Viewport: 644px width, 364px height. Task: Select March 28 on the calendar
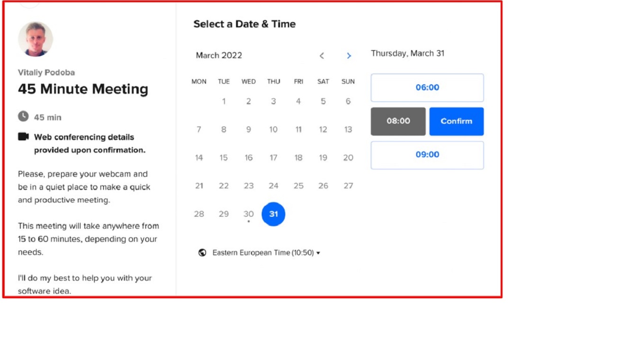[x=199, y=214]
